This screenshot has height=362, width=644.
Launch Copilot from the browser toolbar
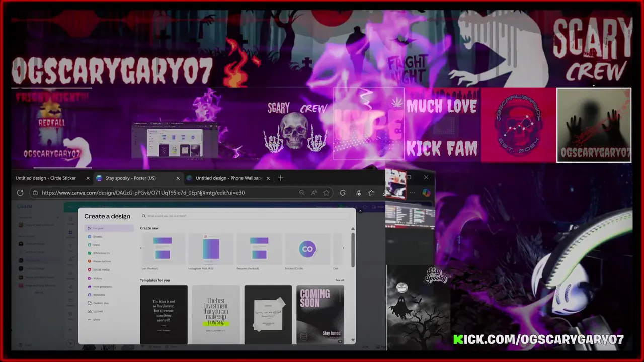[426, 193]
